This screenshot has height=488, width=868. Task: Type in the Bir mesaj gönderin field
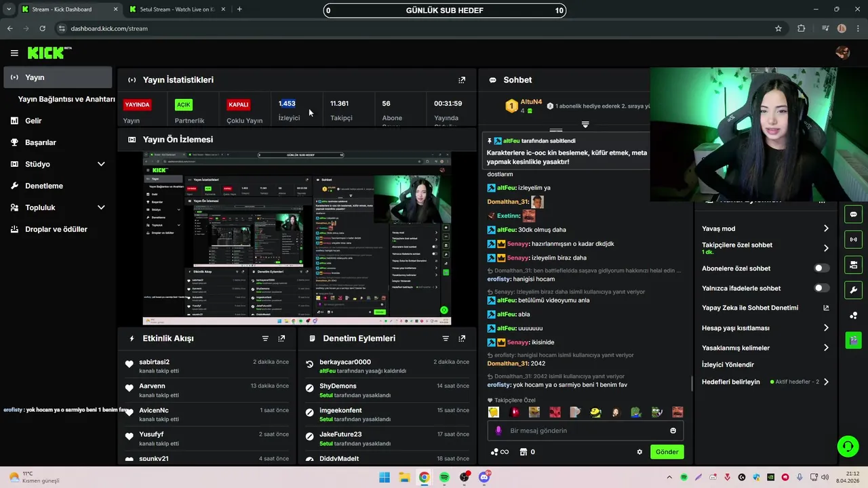(585, 430)
